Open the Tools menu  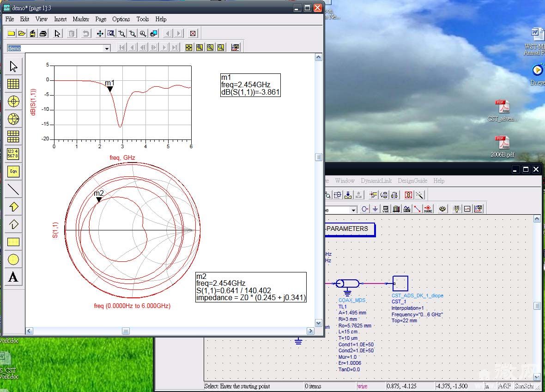[x=143, y=19]
